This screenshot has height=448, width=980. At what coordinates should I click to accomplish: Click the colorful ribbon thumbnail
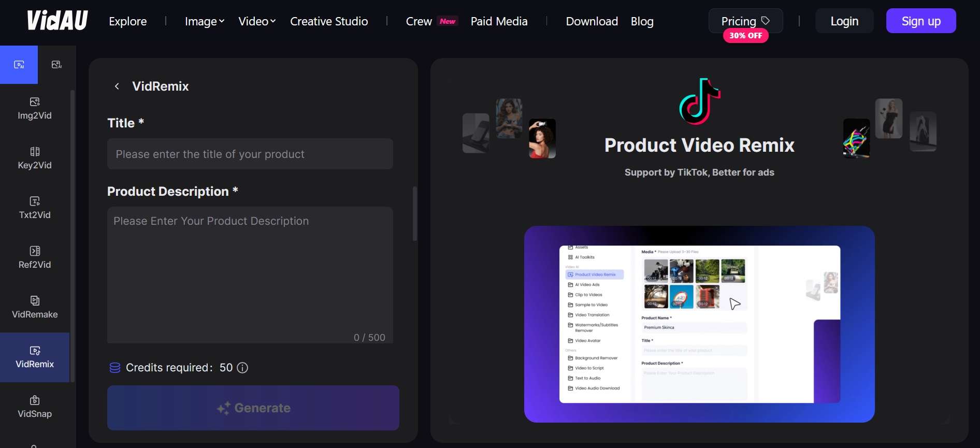tap(857, 138)
